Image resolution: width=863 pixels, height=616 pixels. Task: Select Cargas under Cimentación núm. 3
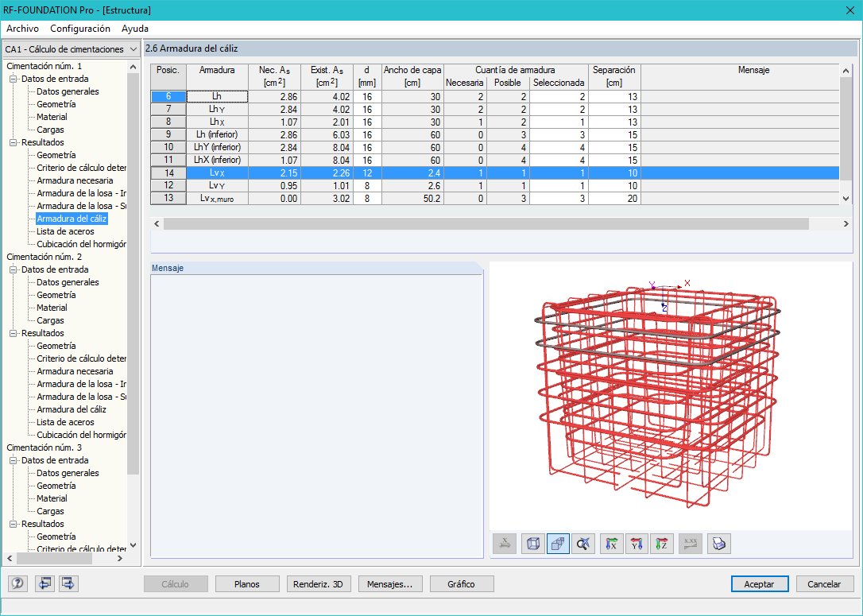(x=50, y=511)
